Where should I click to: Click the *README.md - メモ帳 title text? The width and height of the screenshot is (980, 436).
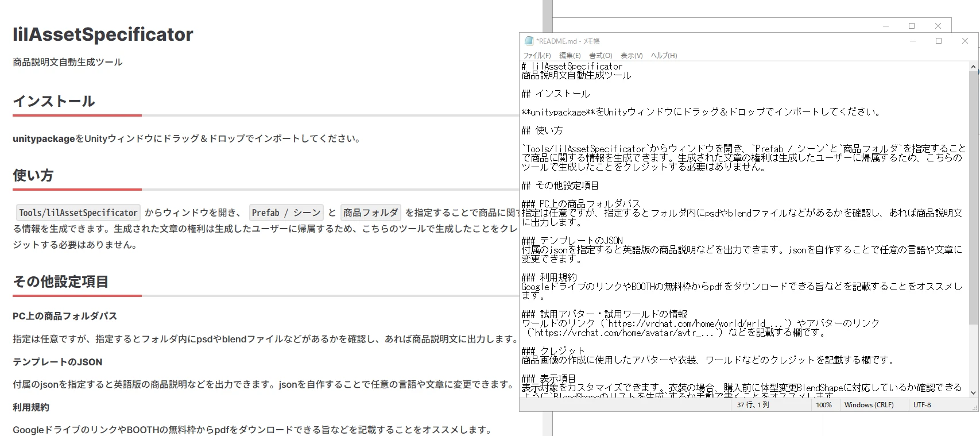[568, 41]
